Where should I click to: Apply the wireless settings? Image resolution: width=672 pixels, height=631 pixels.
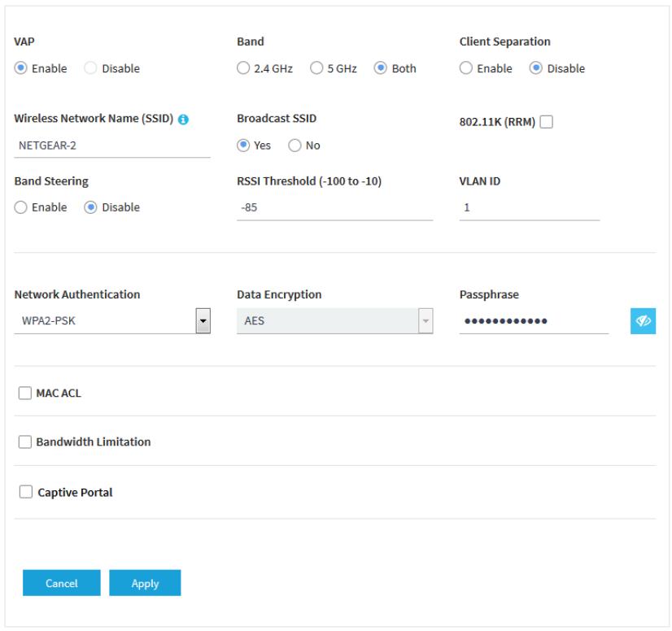click(145, 582)
